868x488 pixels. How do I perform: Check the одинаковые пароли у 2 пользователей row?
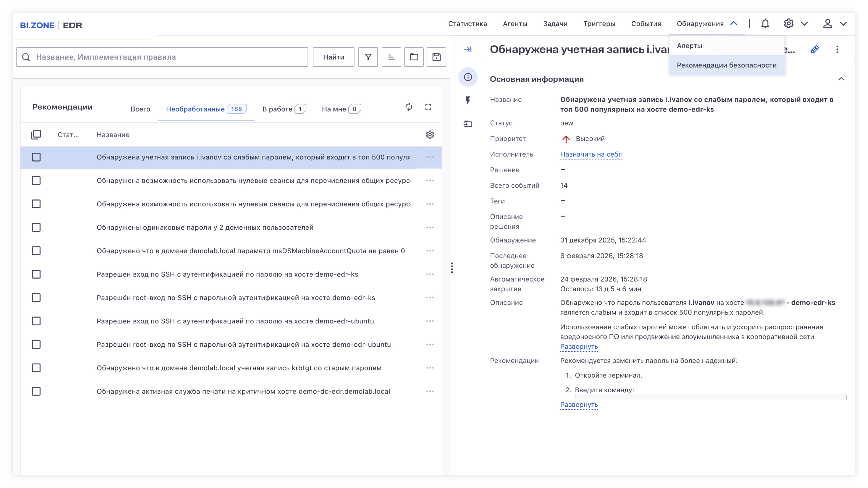[36, 227]
